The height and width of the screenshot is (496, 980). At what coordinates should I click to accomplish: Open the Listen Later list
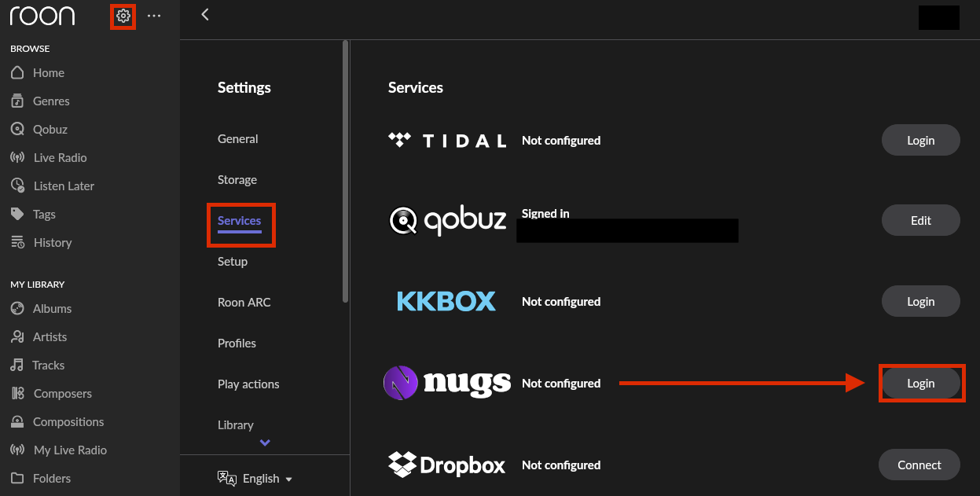(64, 186)
